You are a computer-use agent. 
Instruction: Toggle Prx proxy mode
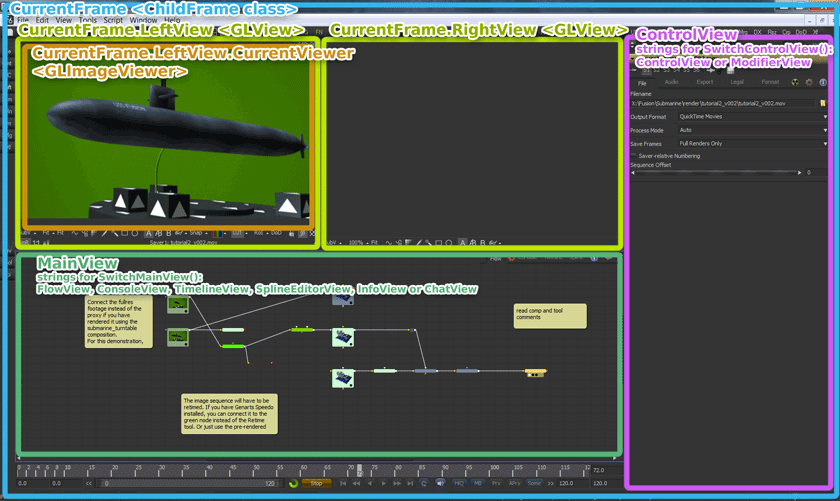(496, 483)
